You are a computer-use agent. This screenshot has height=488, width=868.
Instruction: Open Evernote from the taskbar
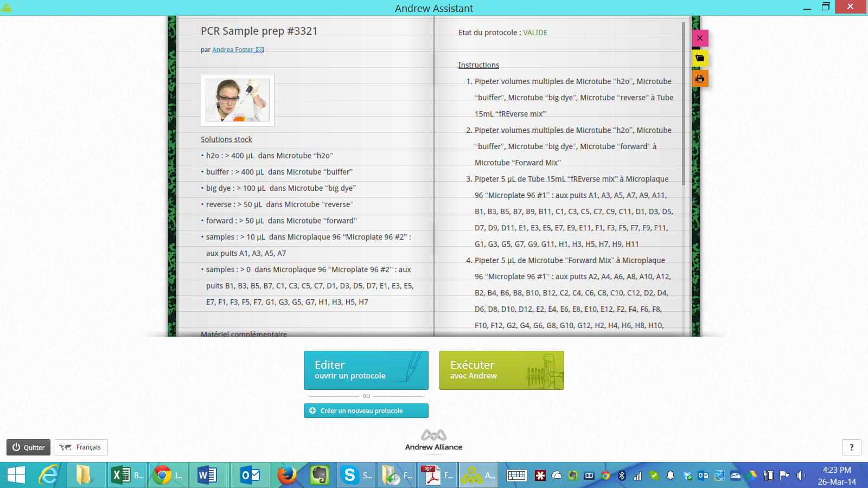[320, 476]
